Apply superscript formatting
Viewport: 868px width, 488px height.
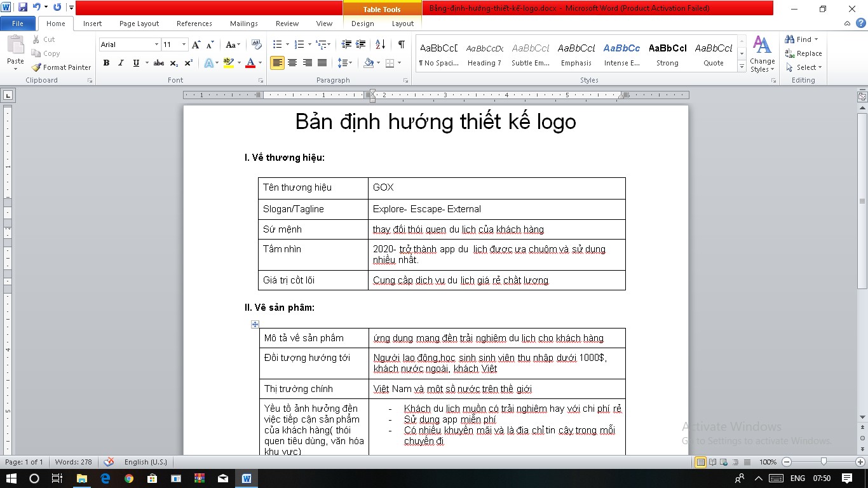pos(189,63)
